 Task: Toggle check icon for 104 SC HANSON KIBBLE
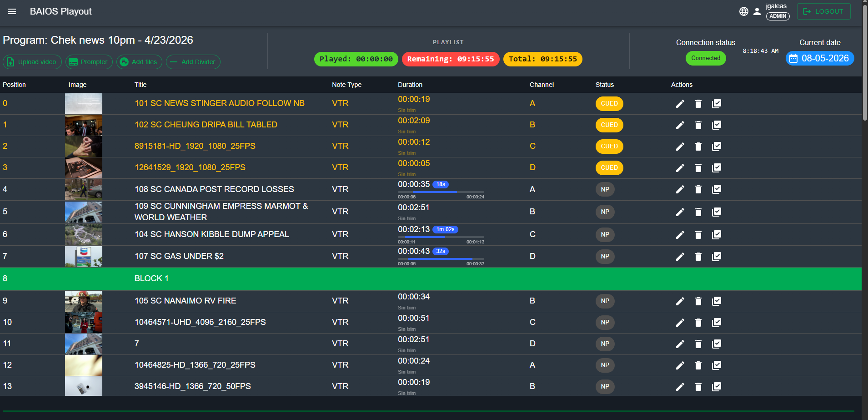[x=717, y=235]
